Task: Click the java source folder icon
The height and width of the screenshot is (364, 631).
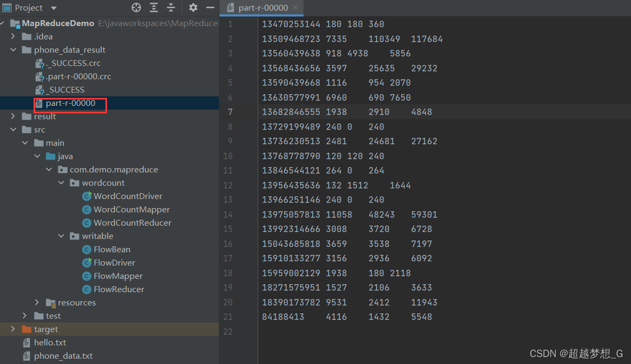Action: pyautogui.click(x=50, y=156)
